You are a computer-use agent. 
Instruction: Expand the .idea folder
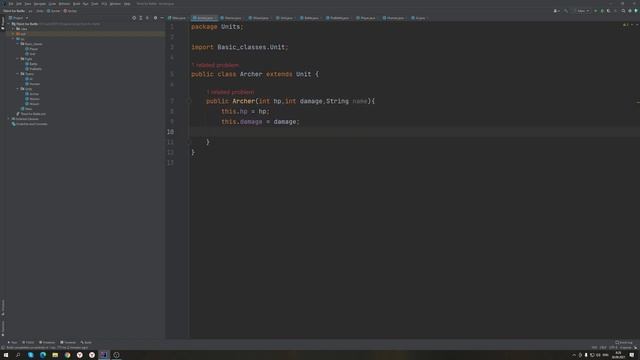[13, 29]
